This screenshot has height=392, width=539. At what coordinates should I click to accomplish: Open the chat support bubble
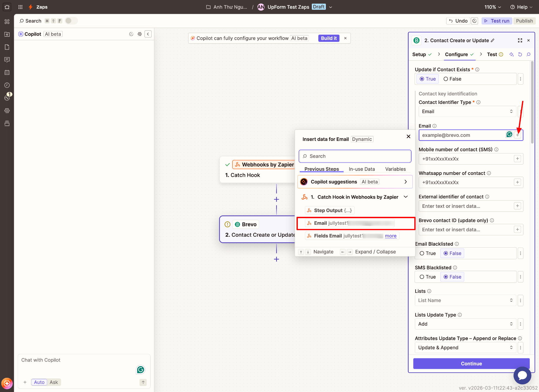pos(522,375)
